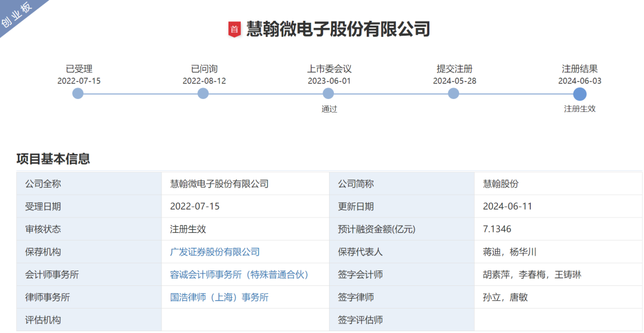Click the 审核状态 table label
Image resolution: width=644 pixels, height=333 pixels.
pyautogui.click(x=43, y=229)
